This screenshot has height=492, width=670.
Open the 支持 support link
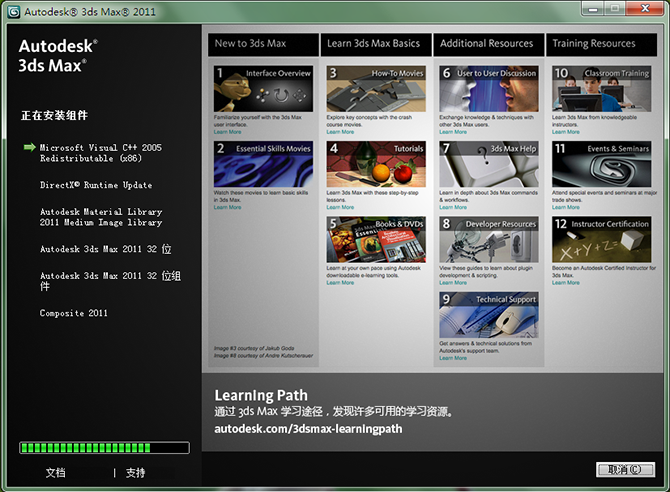coord(135,473)
